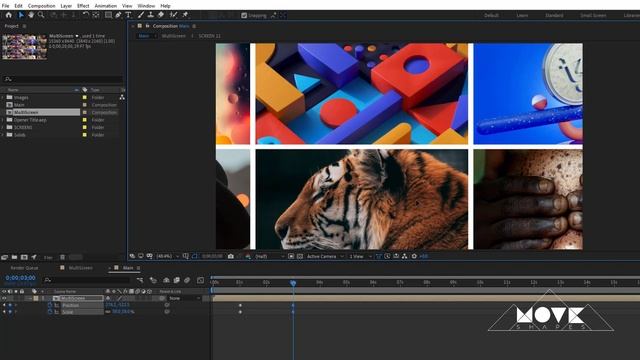Select the Zoom magnifier tool

point(41,15)
